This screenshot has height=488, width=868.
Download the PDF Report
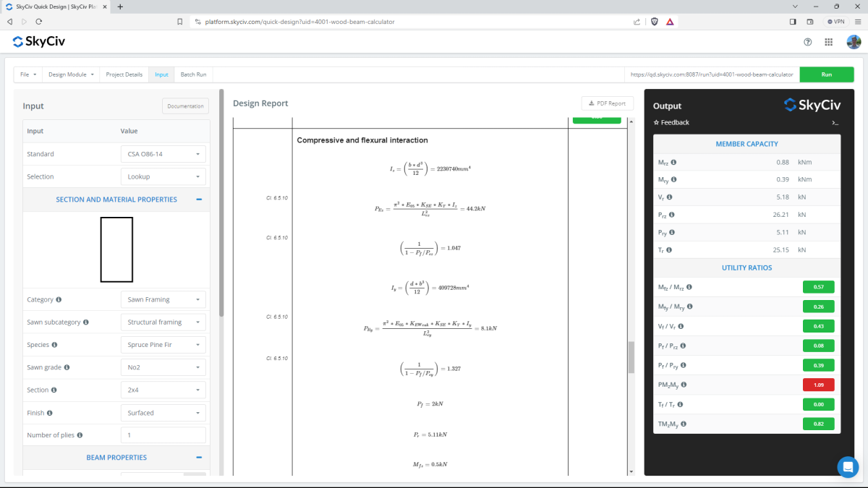(x=607, y=103)
